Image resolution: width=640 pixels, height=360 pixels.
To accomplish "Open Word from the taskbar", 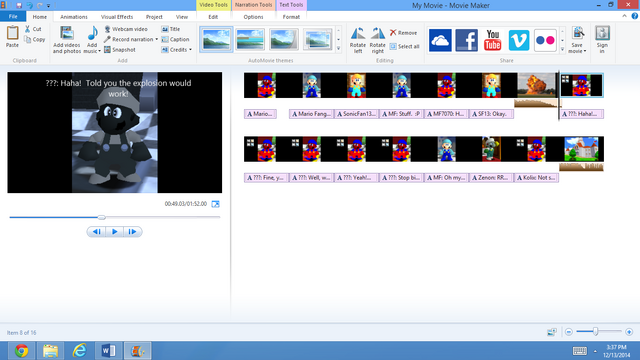I will tap(108, 351).
